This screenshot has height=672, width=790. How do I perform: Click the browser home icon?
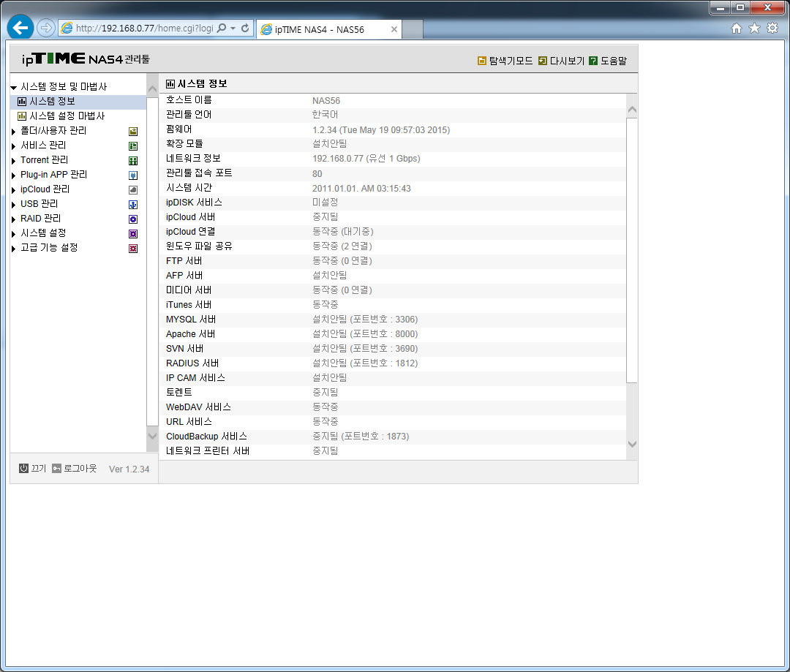(737, 29)
